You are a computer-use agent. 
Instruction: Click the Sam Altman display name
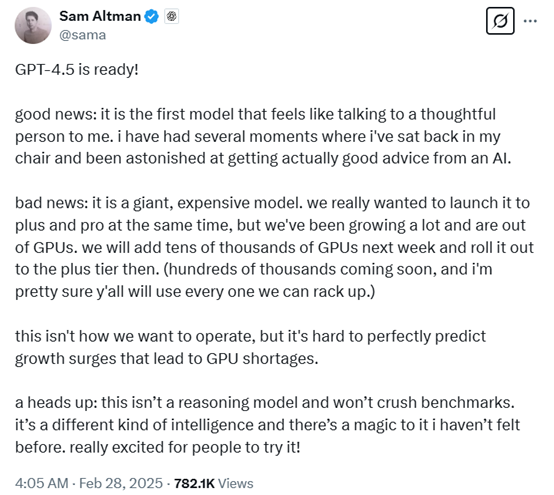point(100,16)
